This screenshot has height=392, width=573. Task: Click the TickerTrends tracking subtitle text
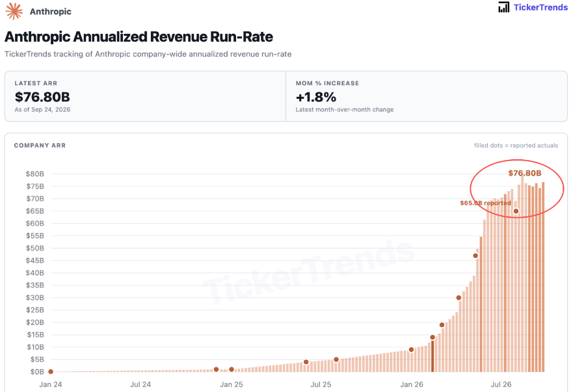tap(148, 54)
